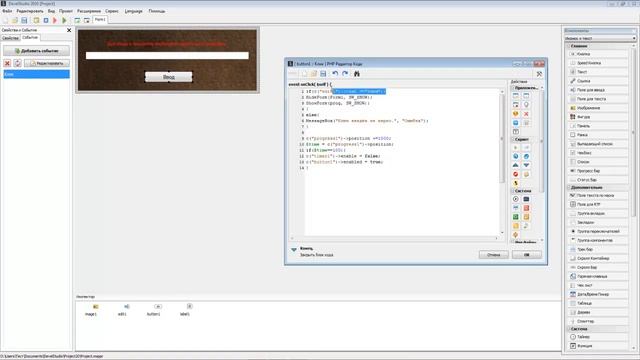Open the Файл menu

(7, 11)
